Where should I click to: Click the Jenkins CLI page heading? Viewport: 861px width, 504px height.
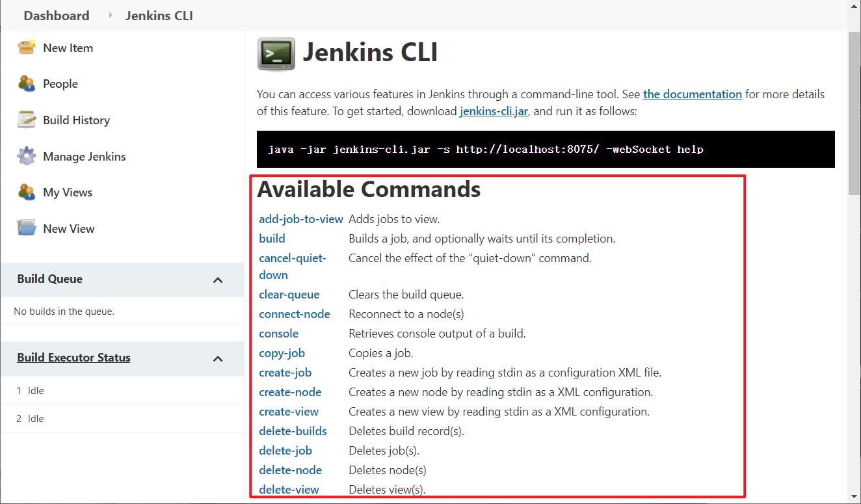(370, 53)
